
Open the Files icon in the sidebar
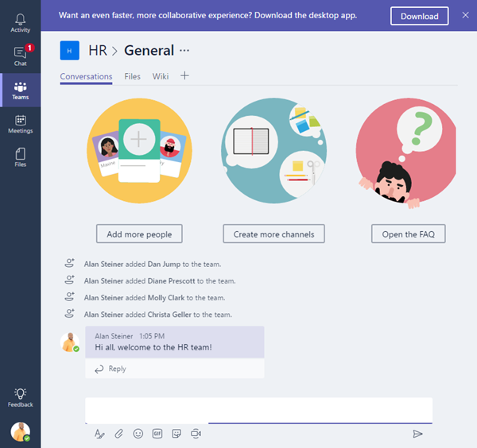(x=21, y=157)
